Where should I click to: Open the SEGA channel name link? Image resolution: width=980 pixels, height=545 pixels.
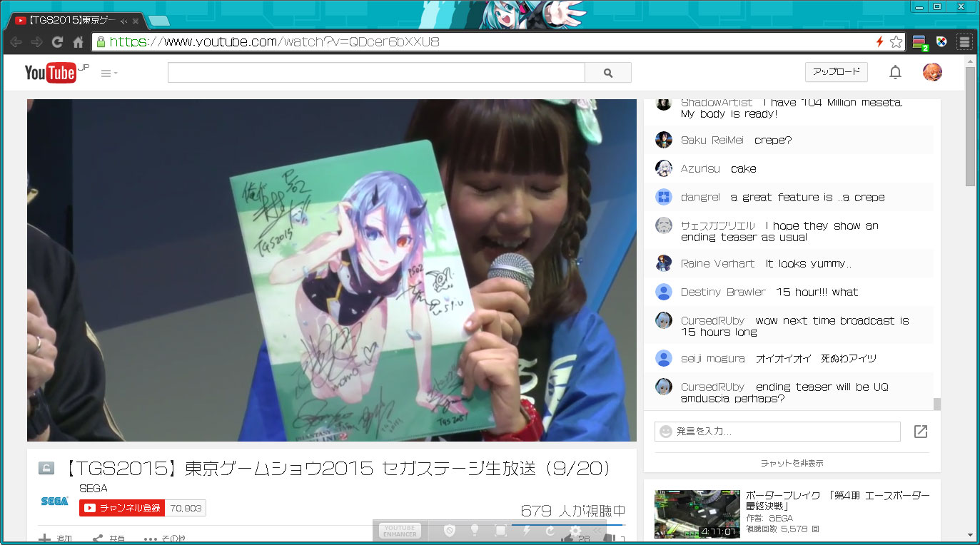pos(93,489)
